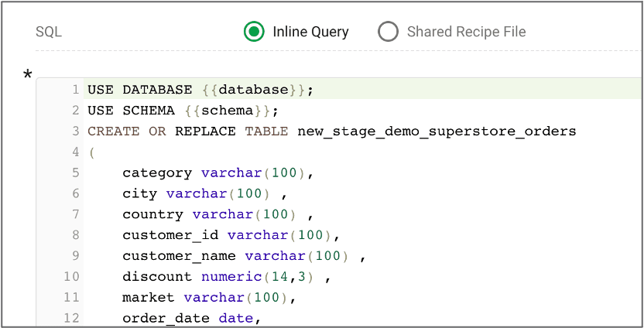Screen dimensions: 644x328
Task: Click the customer_id column name
Action: pyautogui.click(x=170, y=235)
